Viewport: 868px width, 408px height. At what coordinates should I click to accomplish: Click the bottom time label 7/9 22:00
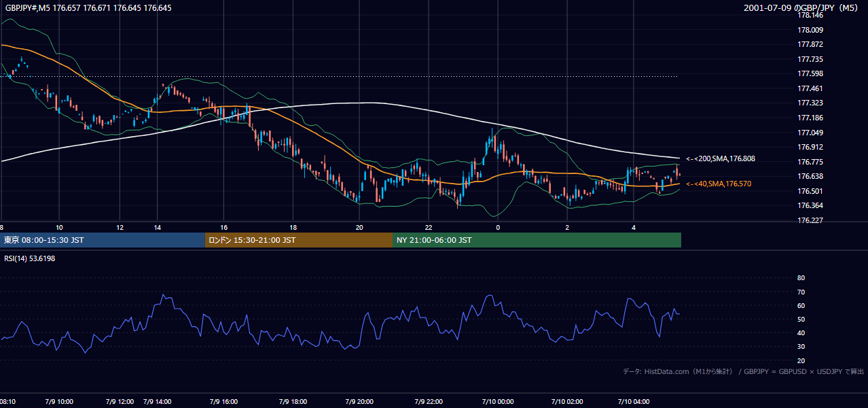click(429, 401)
